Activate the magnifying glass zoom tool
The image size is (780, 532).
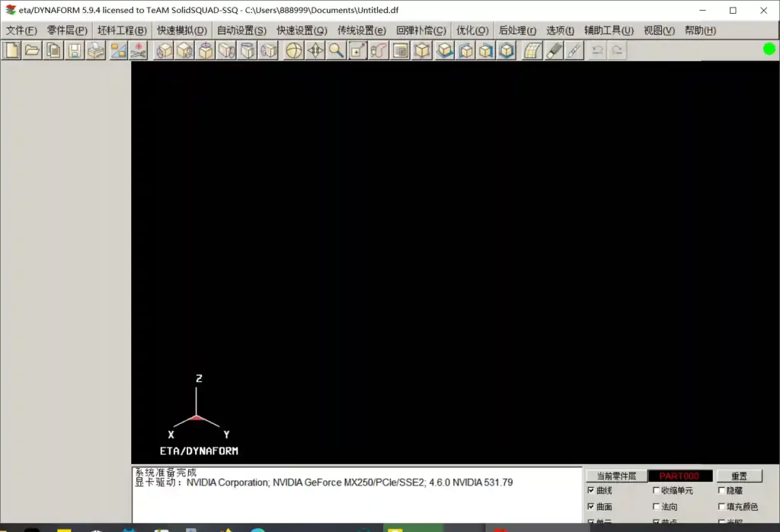337,51
